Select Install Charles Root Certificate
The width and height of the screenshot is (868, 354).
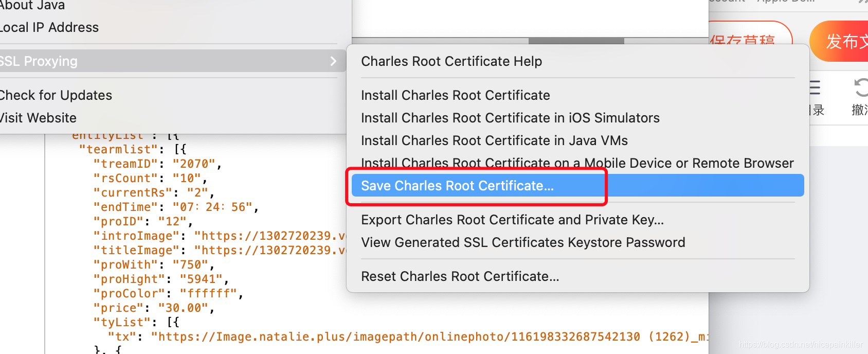pyautogui.click(x=456, y=95)
